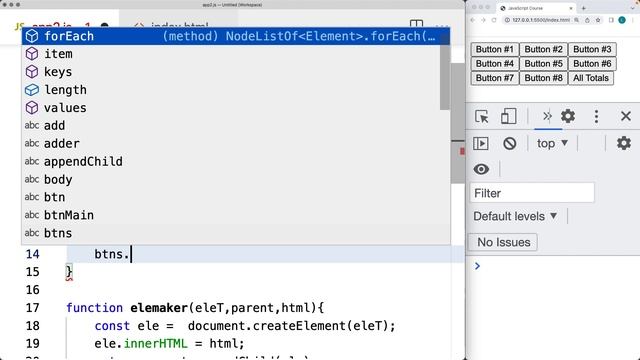Show more DevTools tabs via double chevron

point(547,117)
